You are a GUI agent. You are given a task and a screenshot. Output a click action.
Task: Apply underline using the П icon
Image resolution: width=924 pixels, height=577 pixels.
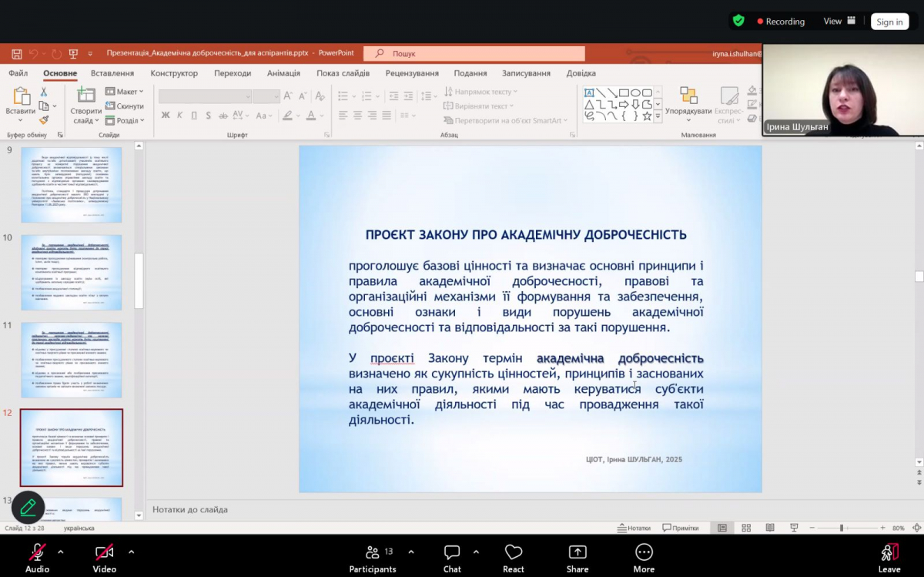point(193,115)
